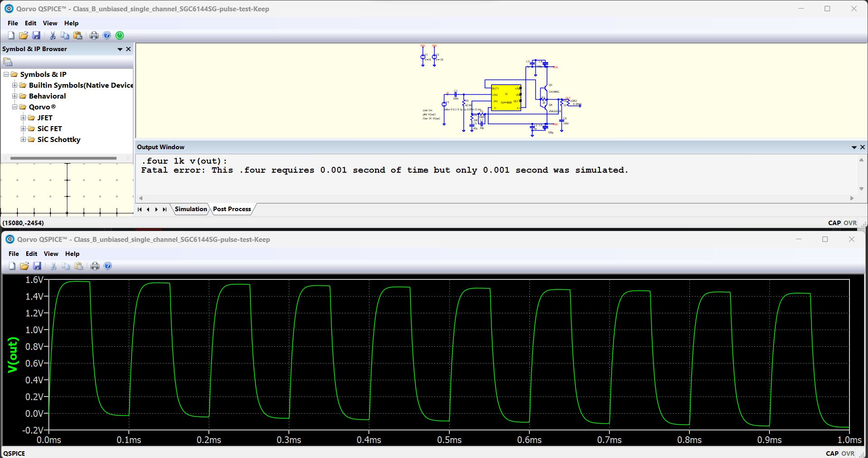Save icon in top schematic window toolbar
This screenshot has height=458, width=868.
pos(37,35)
